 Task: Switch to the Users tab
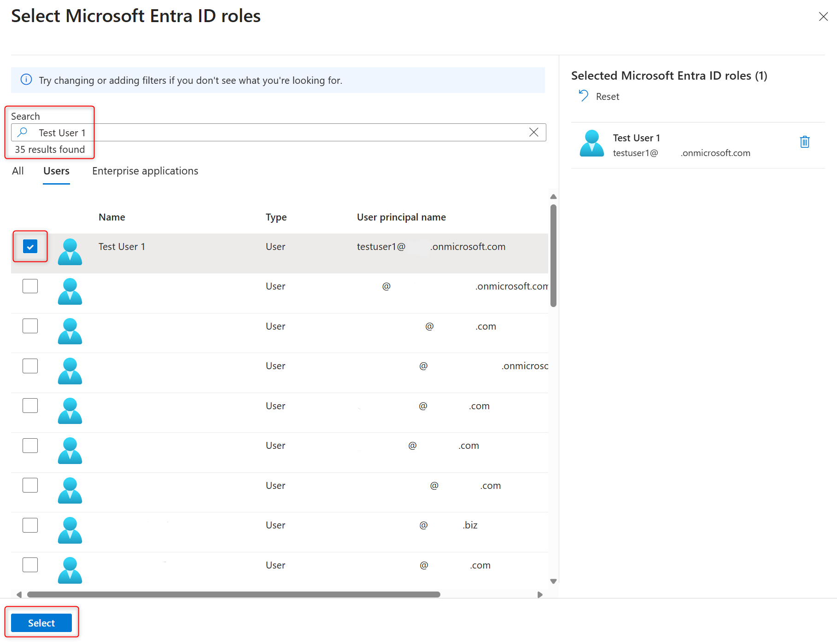tap(56, 171)
